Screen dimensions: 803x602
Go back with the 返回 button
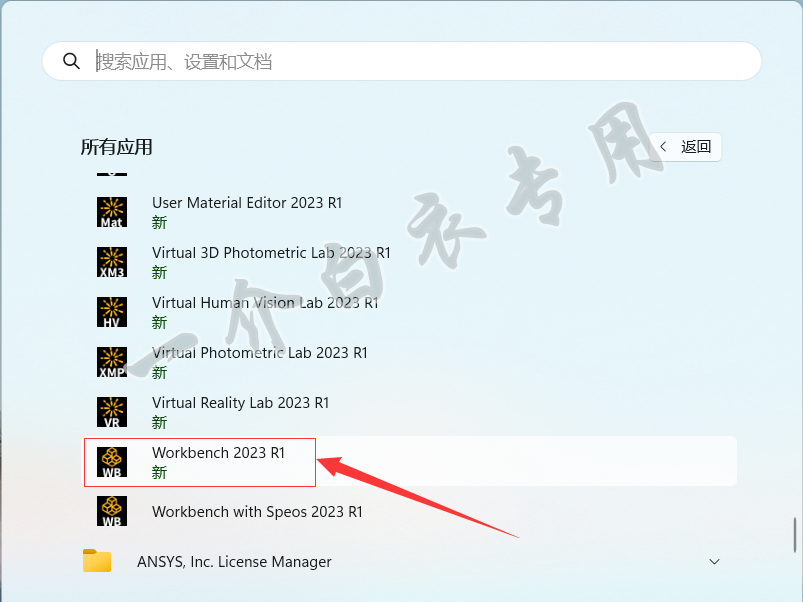click(x=685, y=147)
